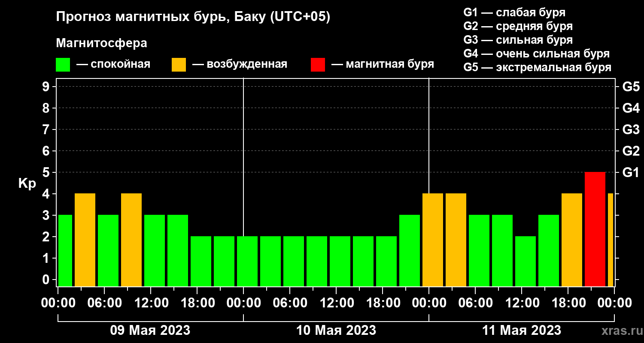This screenshot has width=644, height=343.
Task: Click the '10 Мая 2023' date label
Action: click(x=336, y=331)
